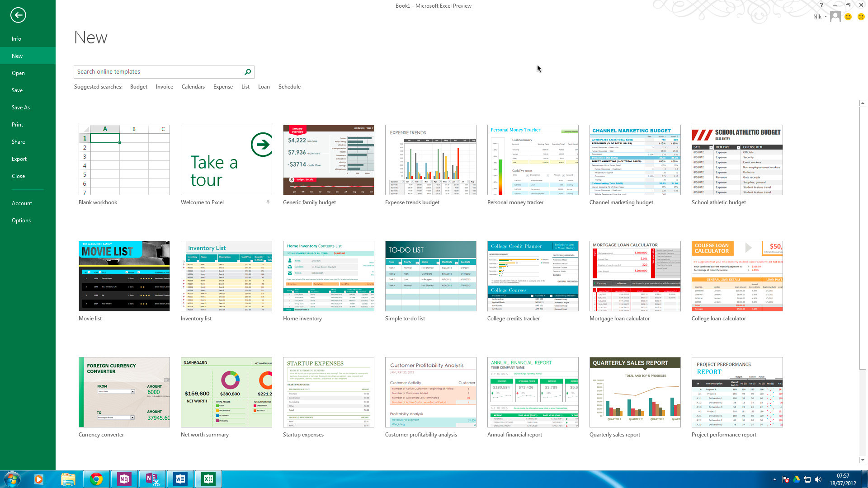868x488 pixels.
Task: Open the Home inventory template
Action: pyautogui.click(x=329, y=276)
